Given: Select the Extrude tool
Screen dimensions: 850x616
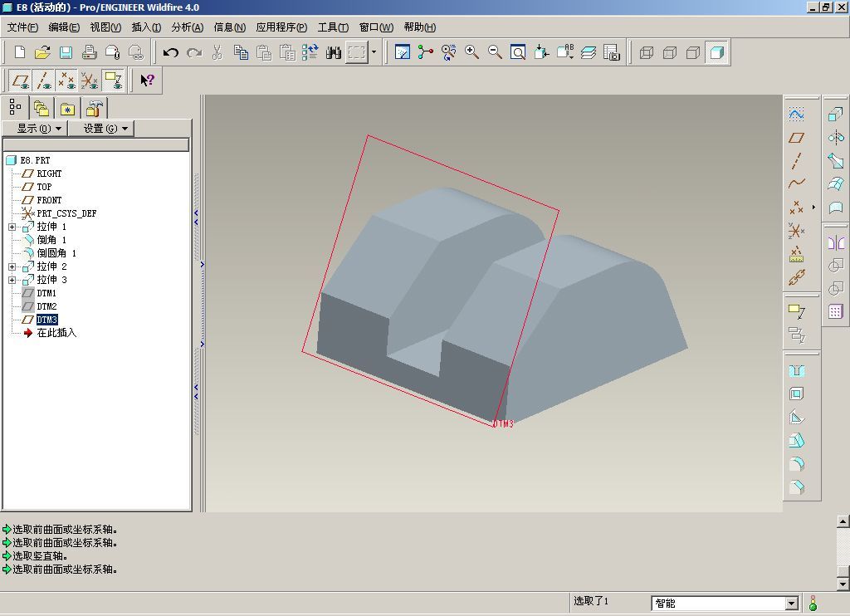Looking at the screenshot, I should point(835,114).
